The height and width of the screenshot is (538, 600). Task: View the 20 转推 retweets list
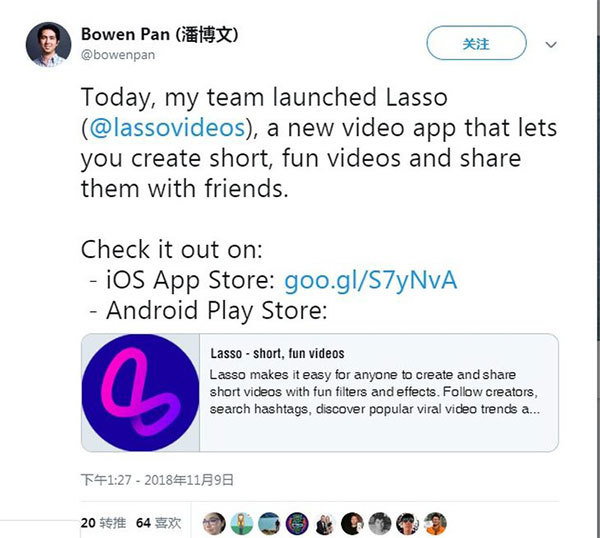(103, 523)
